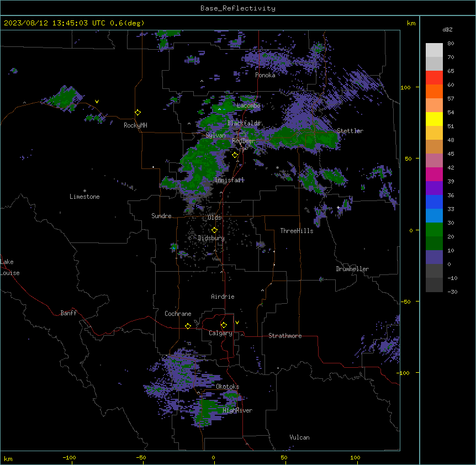Click the Innisfail map label
476x465 pixels.
click(229, 180)
